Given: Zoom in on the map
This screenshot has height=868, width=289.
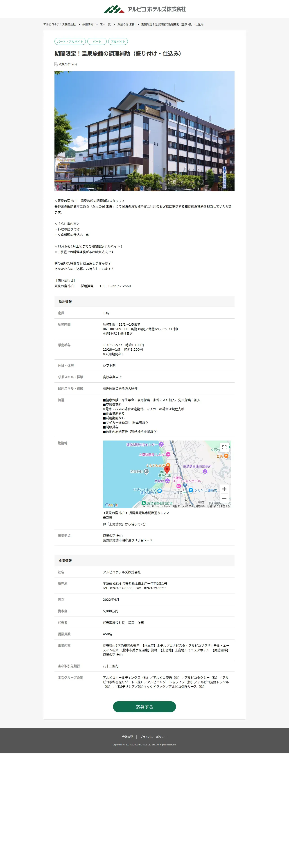Looking at the screenshot, I should 224,489.
